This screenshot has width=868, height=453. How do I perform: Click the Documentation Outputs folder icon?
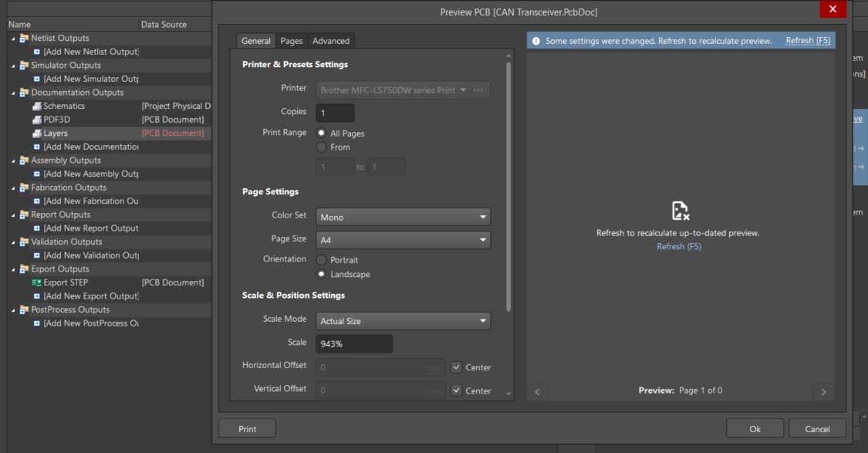24,93
